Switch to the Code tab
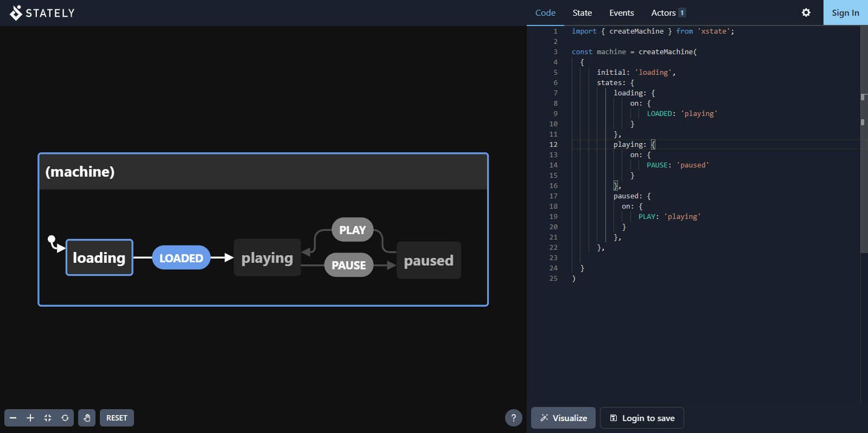868x433 pixels. click(x=545, y=12)
